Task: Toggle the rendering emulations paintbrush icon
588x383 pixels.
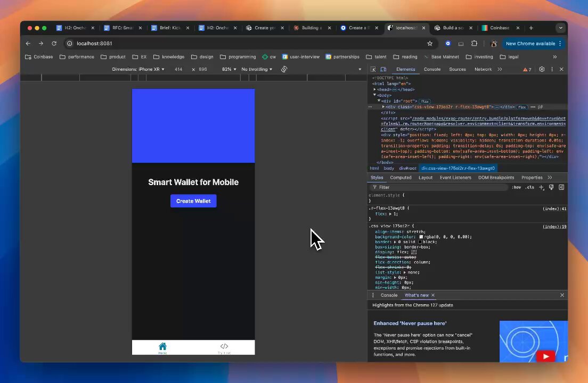Action: click(x=551, y=187)
